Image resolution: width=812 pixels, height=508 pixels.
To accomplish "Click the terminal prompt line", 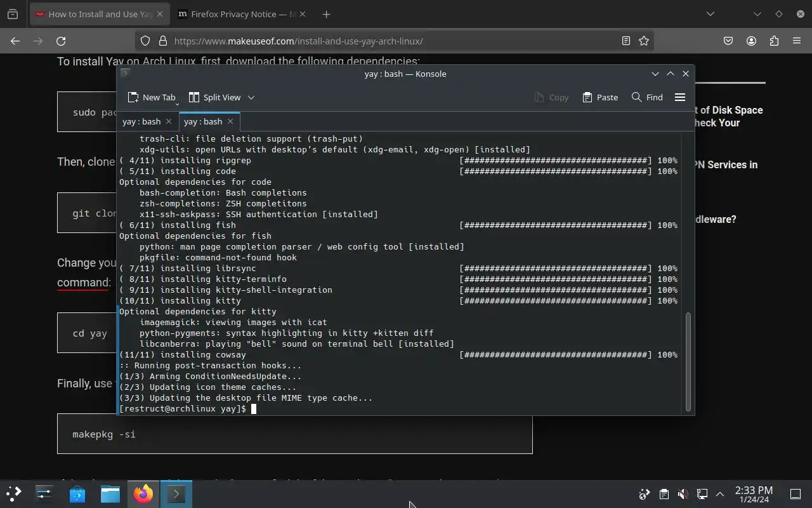I will (187, 408).
